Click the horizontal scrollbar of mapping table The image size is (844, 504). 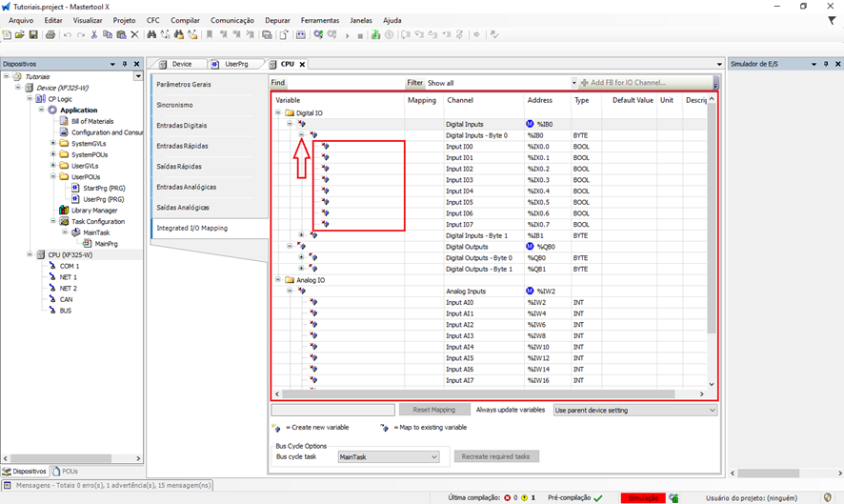pyautogui.click(x=476, y=393)
